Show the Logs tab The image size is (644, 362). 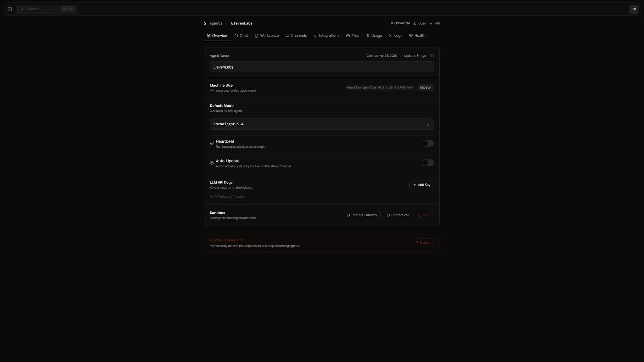click(x=396, y=36)
